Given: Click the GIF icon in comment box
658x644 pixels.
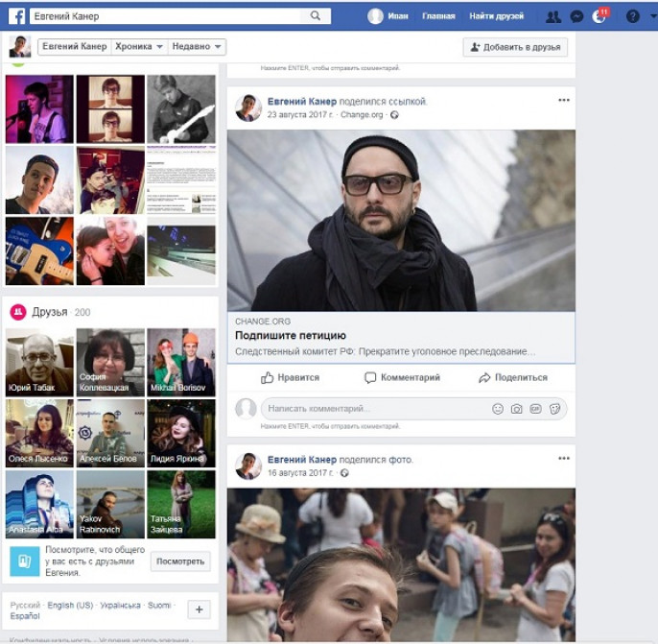Looking at the screenshot, I should pos(535,409).
